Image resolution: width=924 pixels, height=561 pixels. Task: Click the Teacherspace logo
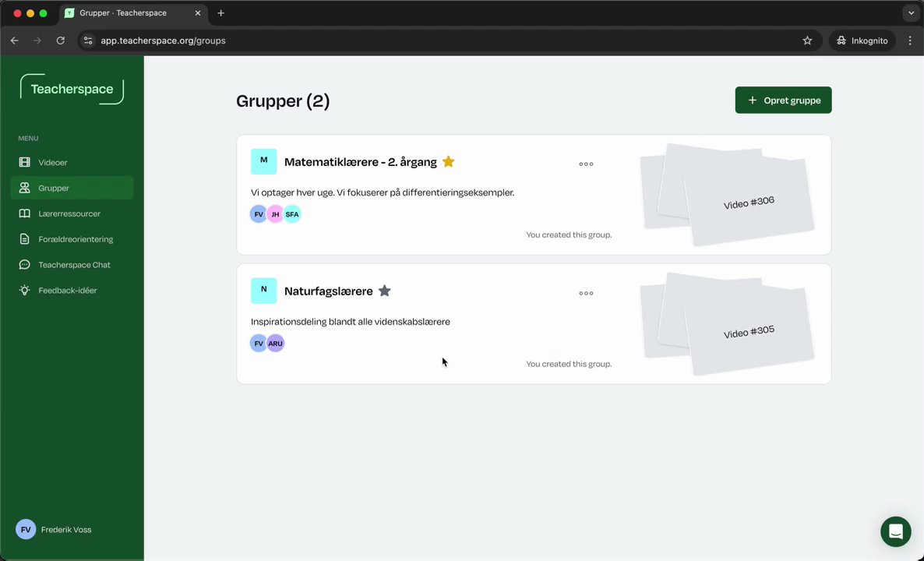[72, 89]
